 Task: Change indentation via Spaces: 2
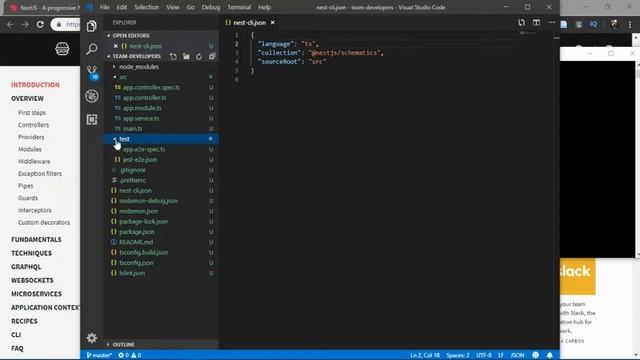[x=458, y=355]
